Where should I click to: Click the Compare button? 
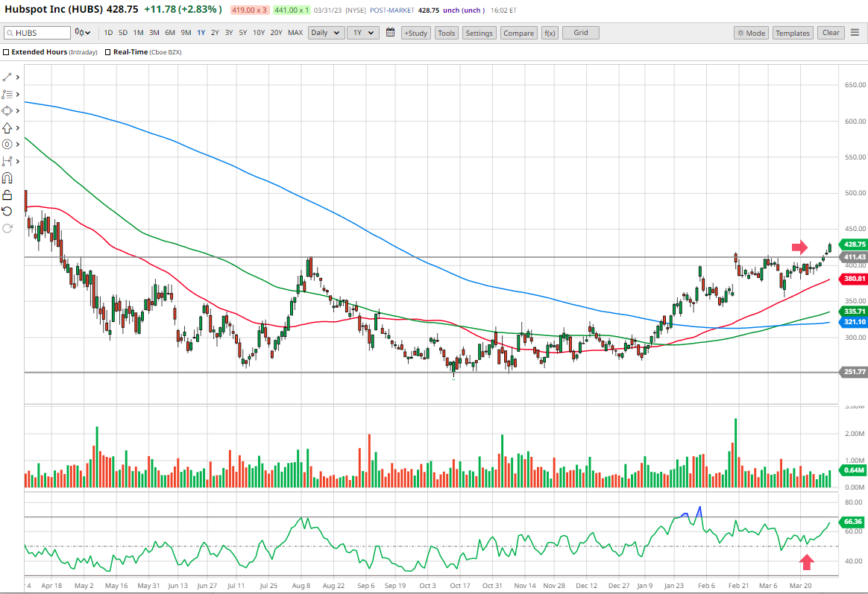(519, 33)
